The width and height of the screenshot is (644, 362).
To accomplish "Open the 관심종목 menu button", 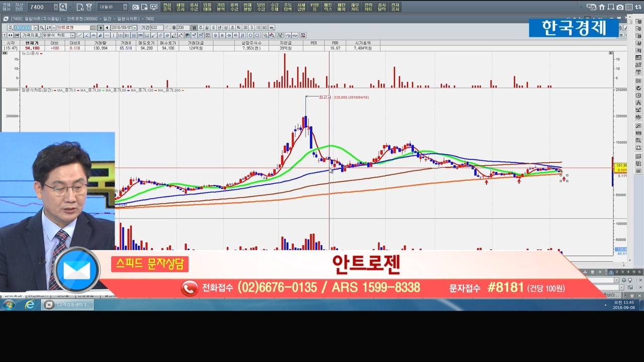I will 167,7.
